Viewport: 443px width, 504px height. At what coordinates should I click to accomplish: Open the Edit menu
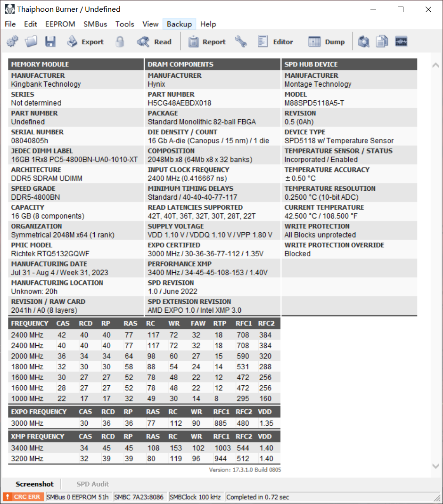point(31,24)
